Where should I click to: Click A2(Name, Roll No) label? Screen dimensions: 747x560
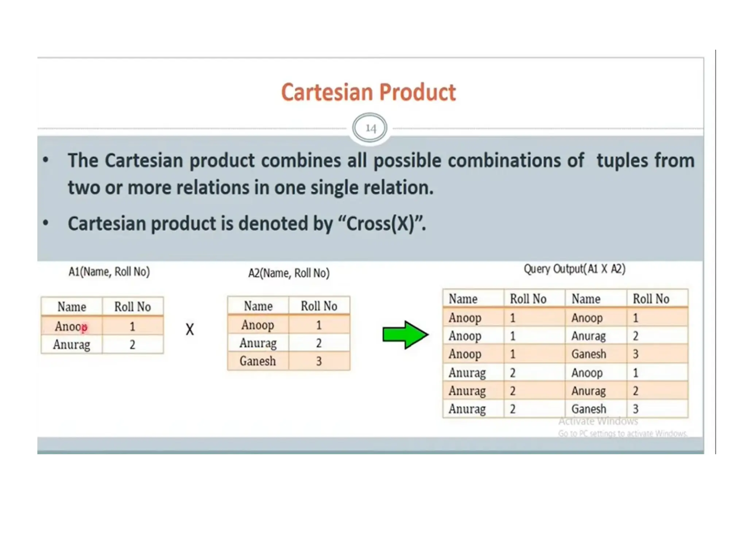(x=289, y=273)
